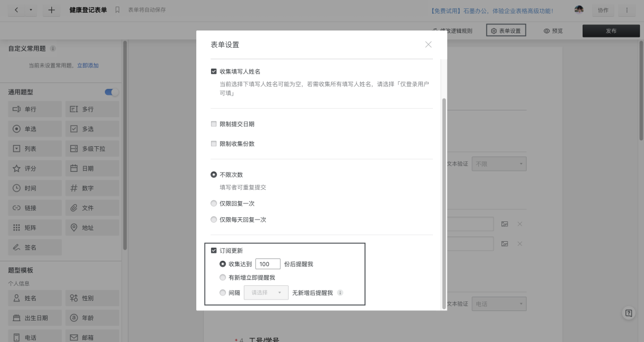644x342 pixels.
Task: Toggle the 通用题型 switch
Action: pos(112,92)
